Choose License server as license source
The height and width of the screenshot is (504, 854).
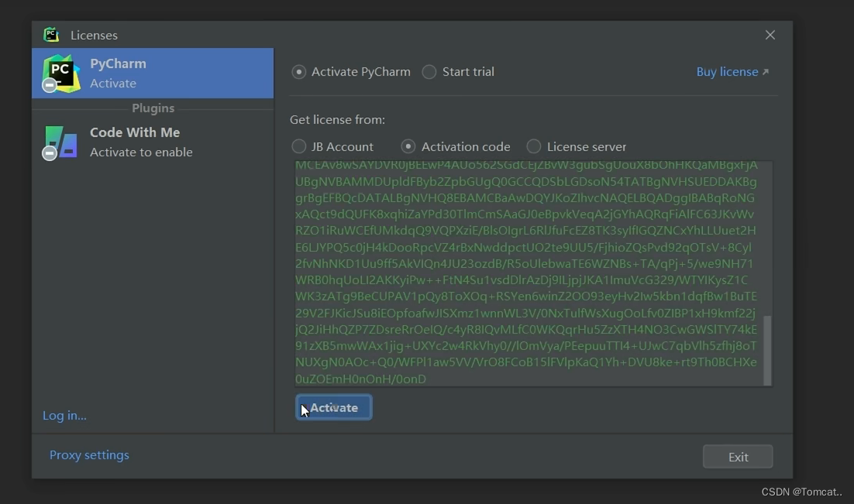534,146
